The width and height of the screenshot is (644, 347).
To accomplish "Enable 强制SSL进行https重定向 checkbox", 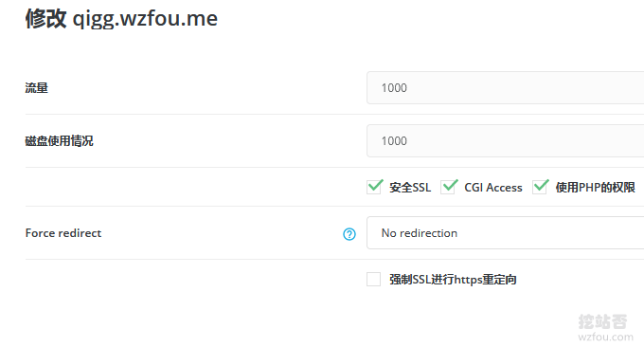I will tap(374, 279).
